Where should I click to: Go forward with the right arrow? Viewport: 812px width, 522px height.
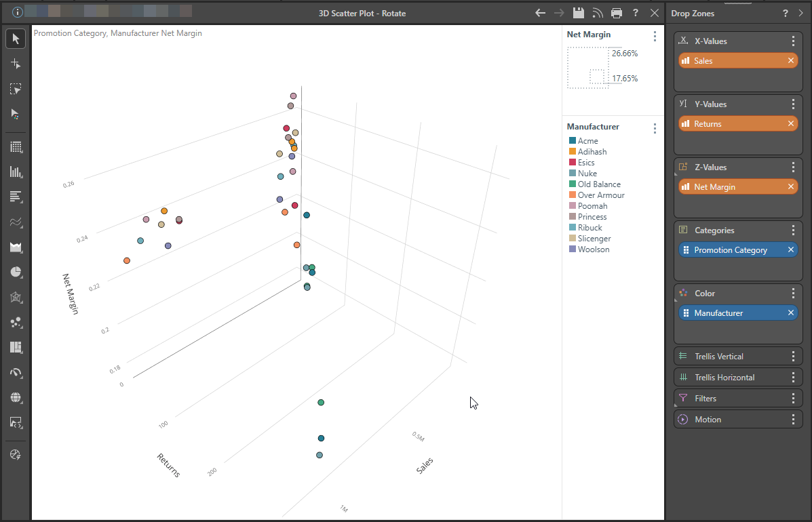click(x=559, y=13)
